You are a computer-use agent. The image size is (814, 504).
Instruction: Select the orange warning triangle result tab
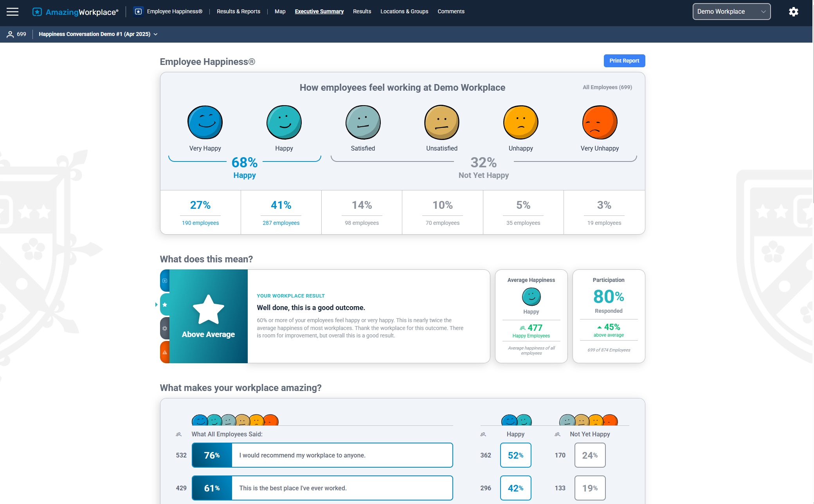tap(165, 352)
